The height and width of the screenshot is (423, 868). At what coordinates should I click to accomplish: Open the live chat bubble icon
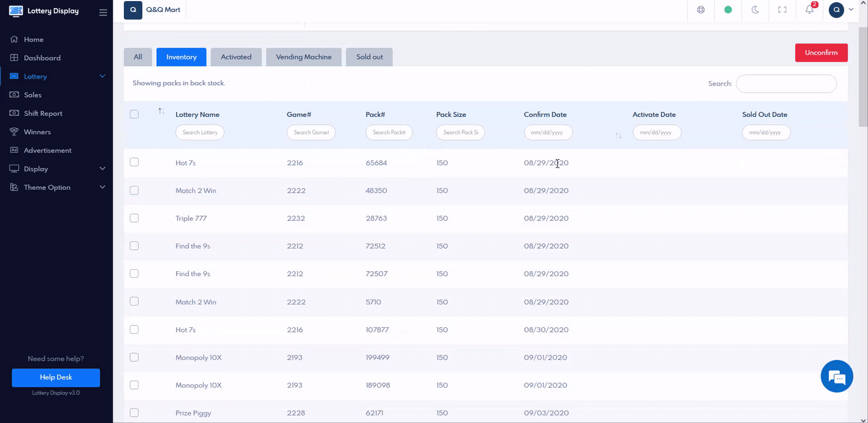coord(836,376)
